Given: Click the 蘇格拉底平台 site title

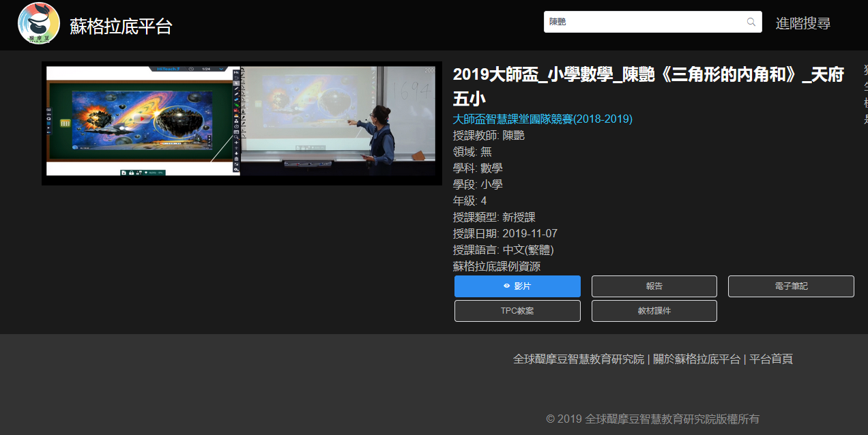Looking at the screenshot, I should 121,26.
